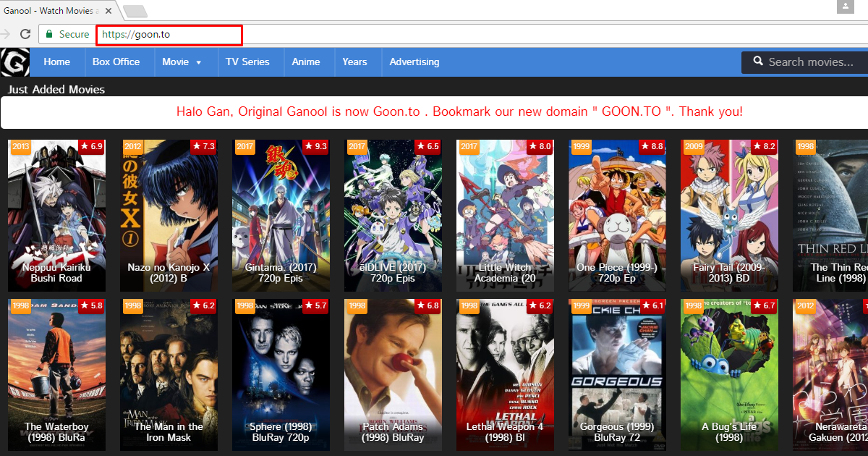This screenshot has height=456, width=868.
Task: Click the 6.2 rating on Lethal Weapon 4
Action: coord(540,305)
